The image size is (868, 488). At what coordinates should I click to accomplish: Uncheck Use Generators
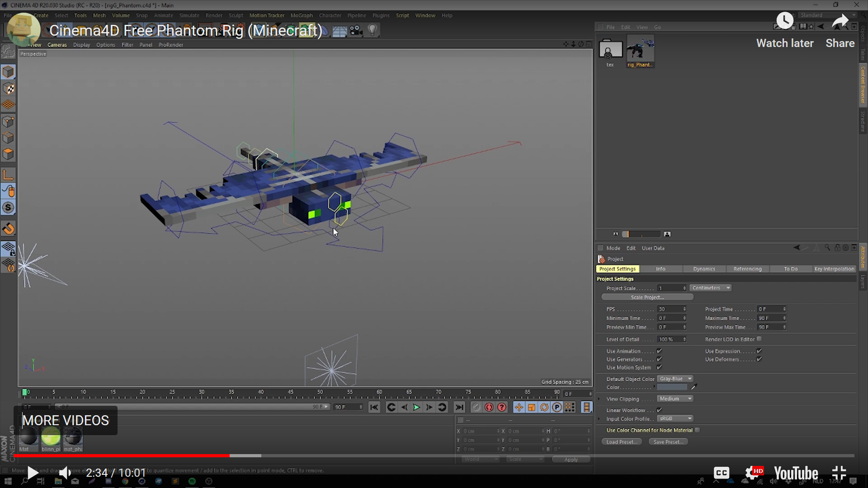pos(660,359)
